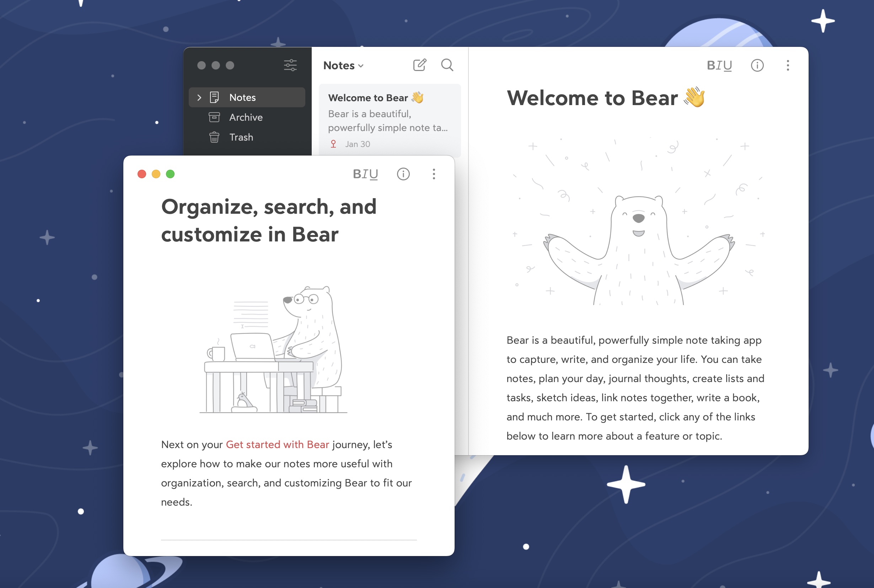This screenshot has height=588, width=874.
Task: Open three-dot menu in main editor
Action: 788,65
